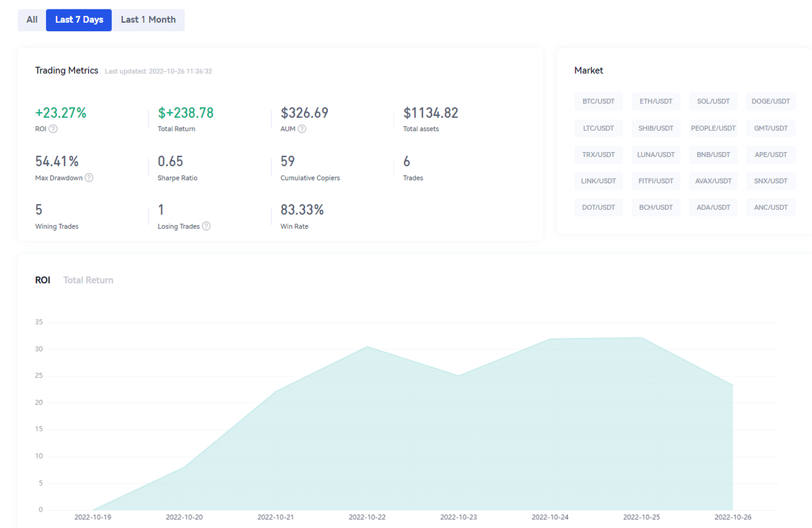Image resolution: width=812 pixels, height=528 pixels.
Task: Click the FITFI/USDT market tag
Action: coord(656,181)
